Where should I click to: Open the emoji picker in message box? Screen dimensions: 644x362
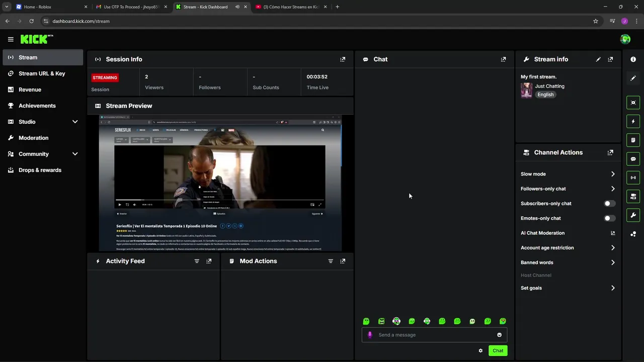(499, 335)
